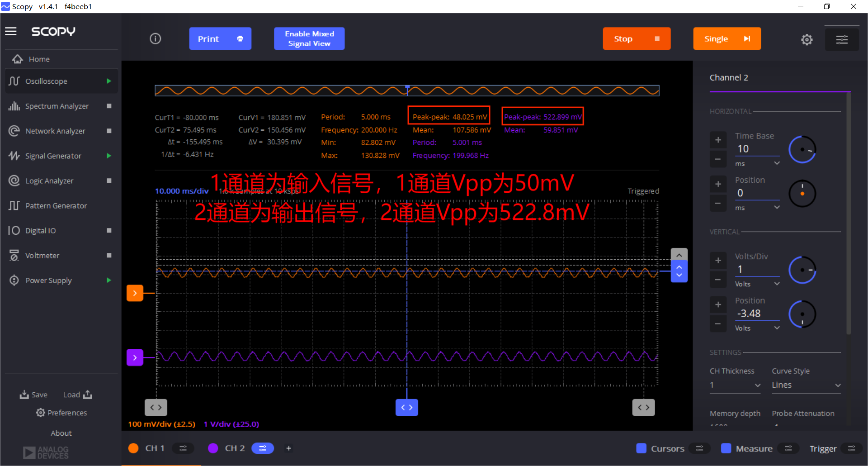Screen dimensions: 868x466
Task: Open Cursors settings menu
Action: point(700,448)
